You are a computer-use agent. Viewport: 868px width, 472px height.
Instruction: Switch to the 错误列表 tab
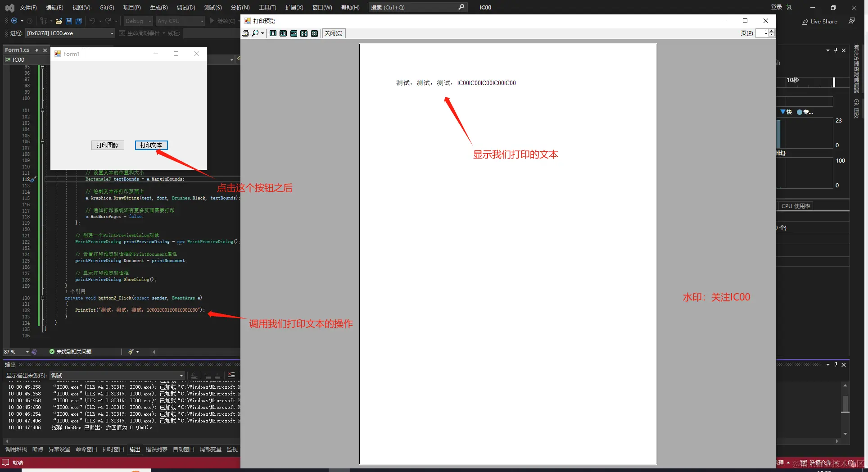(x=157, y=449)
